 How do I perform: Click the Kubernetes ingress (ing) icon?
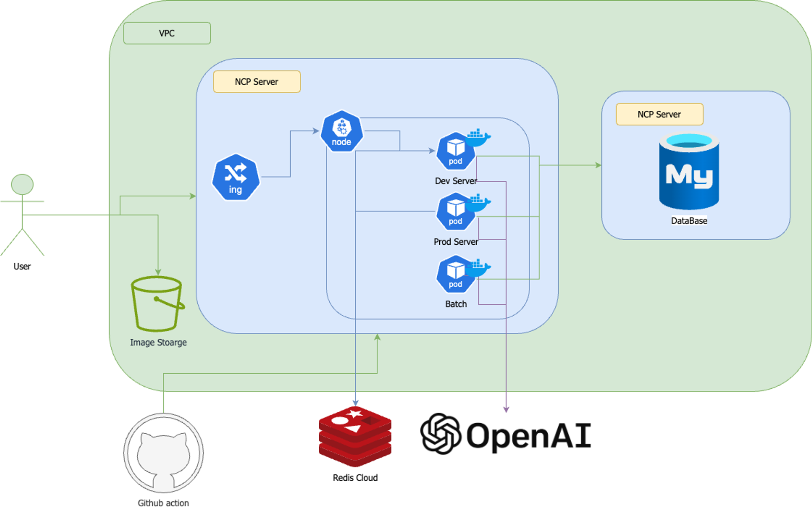[x=235, y=177]
